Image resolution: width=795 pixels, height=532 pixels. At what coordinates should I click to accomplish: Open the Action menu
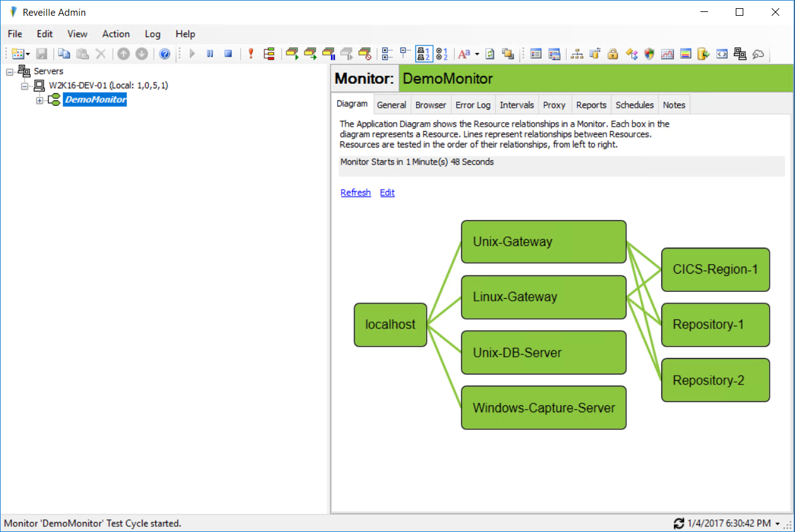[116, 34]
